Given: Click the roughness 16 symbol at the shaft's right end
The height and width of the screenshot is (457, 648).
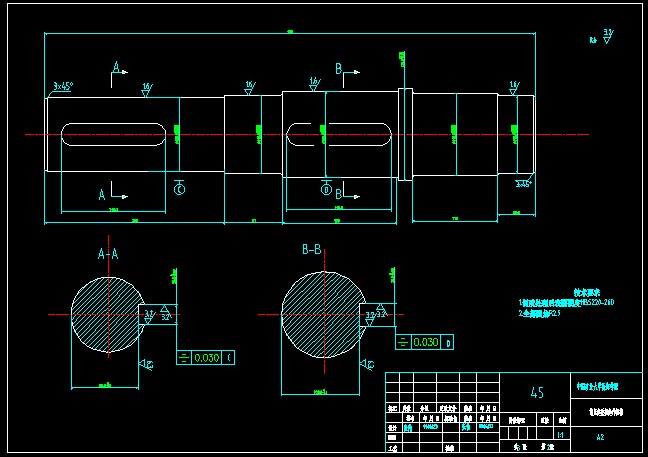Looking at the screenshot, I should tap(514, 87).
